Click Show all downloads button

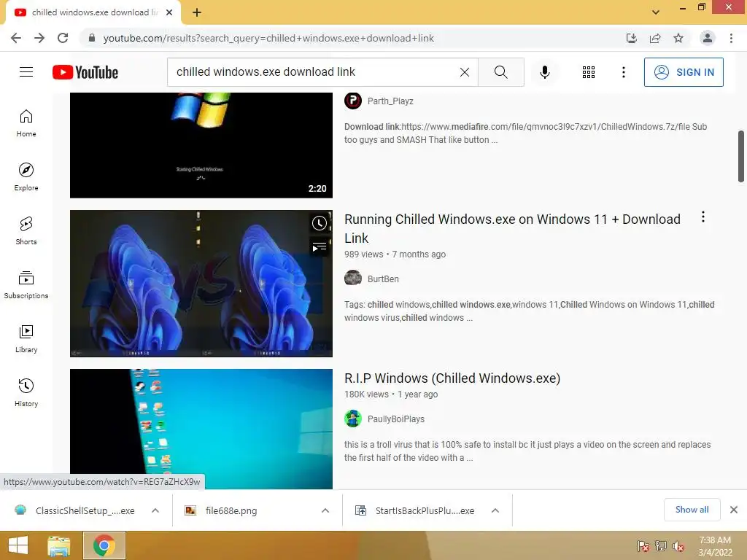tap(692, 510)
